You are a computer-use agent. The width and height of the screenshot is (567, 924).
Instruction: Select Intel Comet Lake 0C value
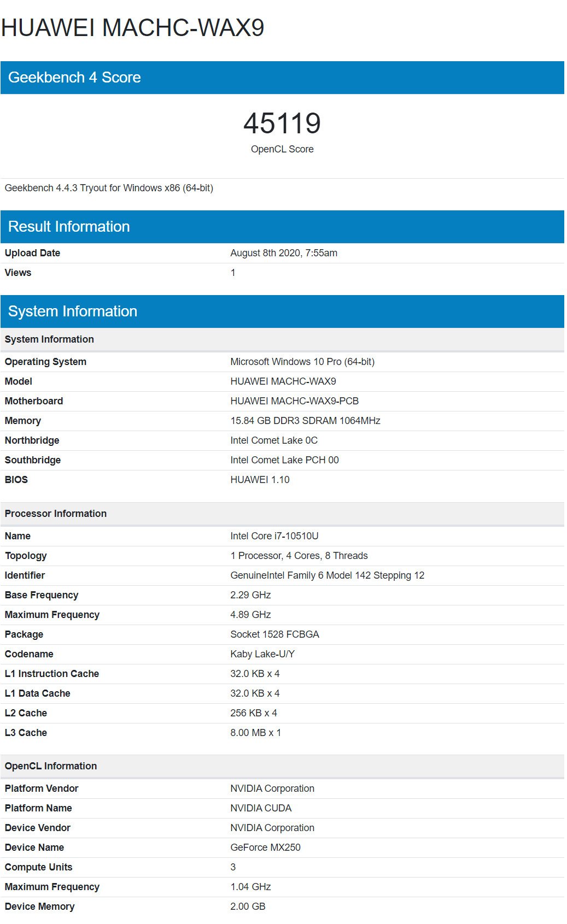click(x=274, y=440)
